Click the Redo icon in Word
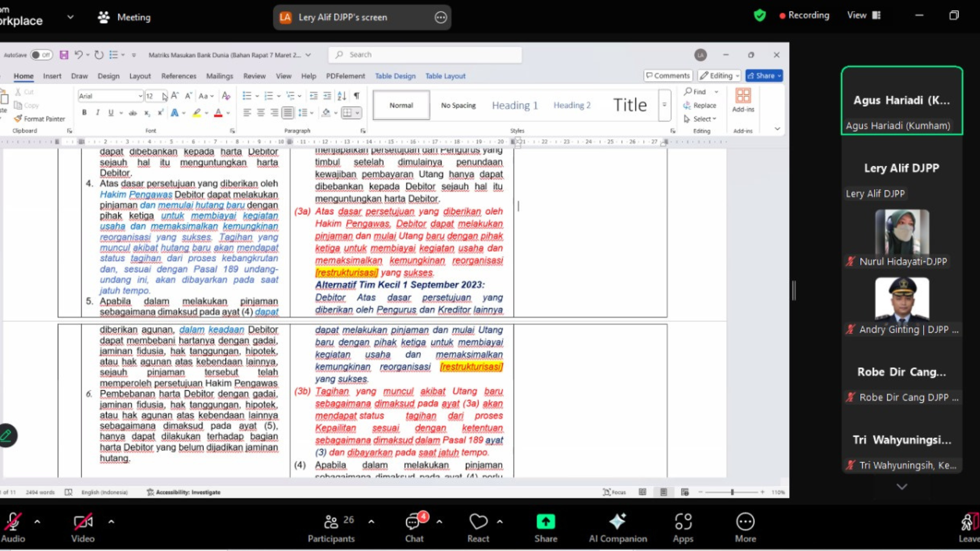Screen dimensions: 980x551 (99, 55)
